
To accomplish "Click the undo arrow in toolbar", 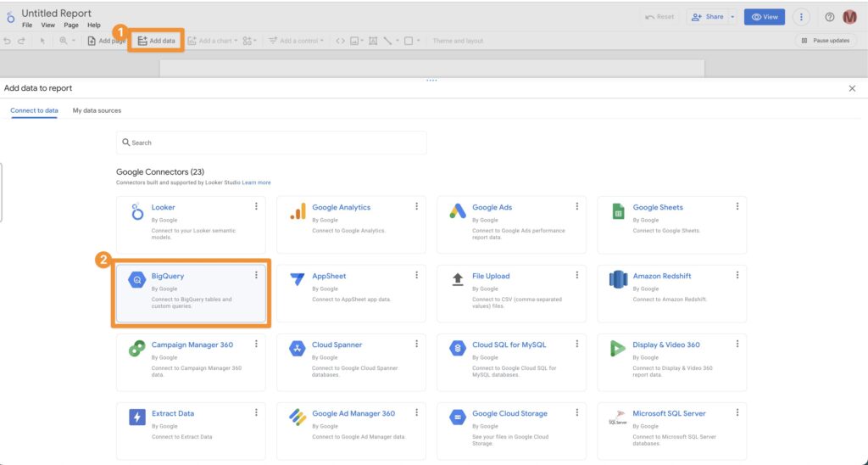I will (x=7, y=41).
